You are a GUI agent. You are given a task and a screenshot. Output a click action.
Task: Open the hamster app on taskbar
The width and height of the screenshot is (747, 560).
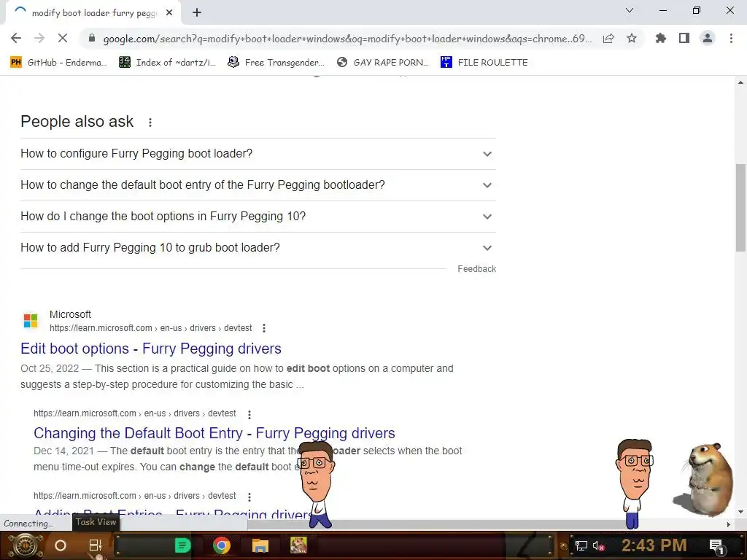coord(298,545)
